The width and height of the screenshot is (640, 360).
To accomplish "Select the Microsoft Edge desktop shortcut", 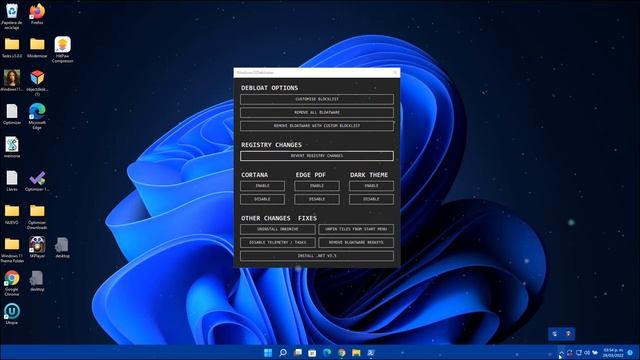I will pyautogui.click(x=37, y=116).
